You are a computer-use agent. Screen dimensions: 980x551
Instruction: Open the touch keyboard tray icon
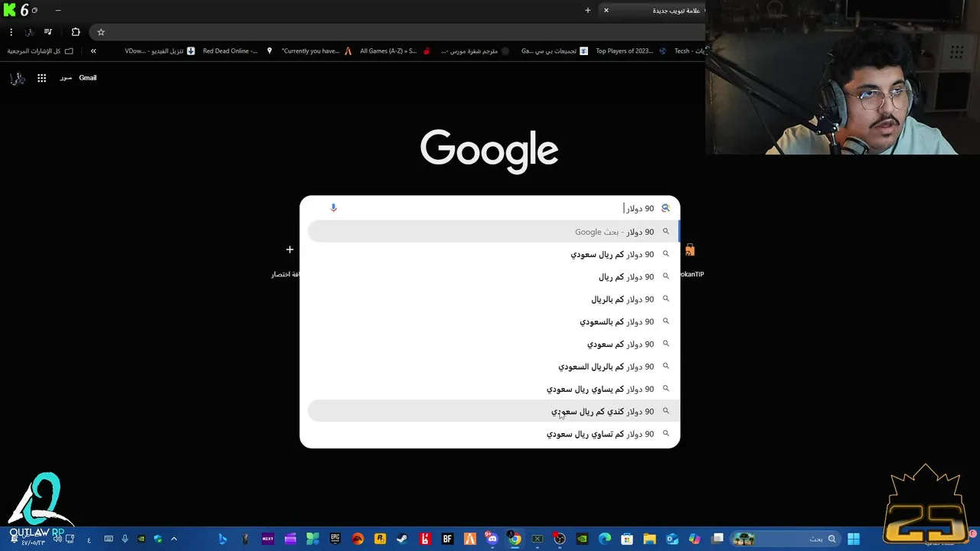click(x=108, y=539)
